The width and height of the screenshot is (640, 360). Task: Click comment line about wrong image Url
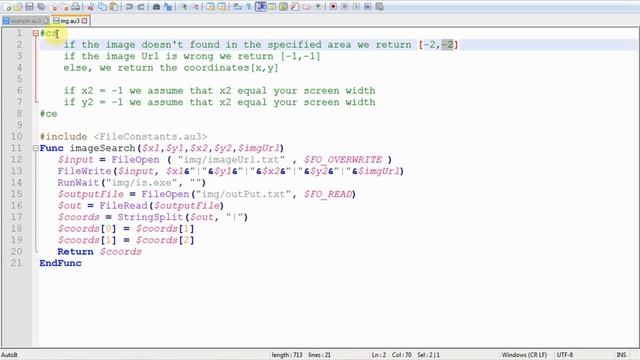coord(192,56)
